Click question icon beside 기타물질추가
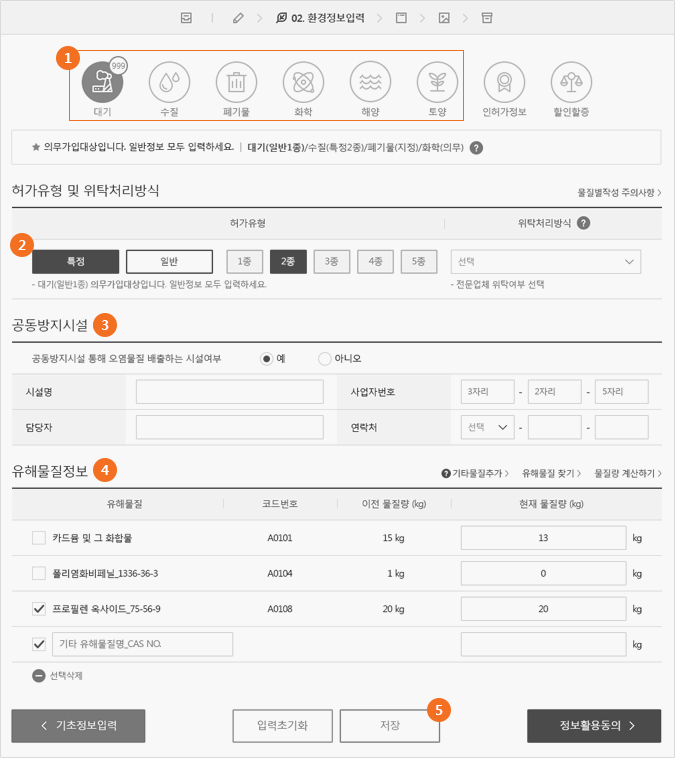Screen dimensions: 675x758 click(446, 473)
